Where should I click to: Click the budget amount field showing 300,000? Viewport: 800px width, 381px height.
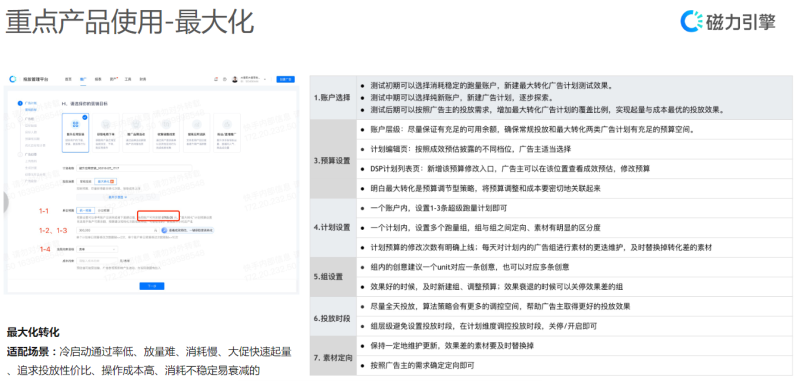117,231
